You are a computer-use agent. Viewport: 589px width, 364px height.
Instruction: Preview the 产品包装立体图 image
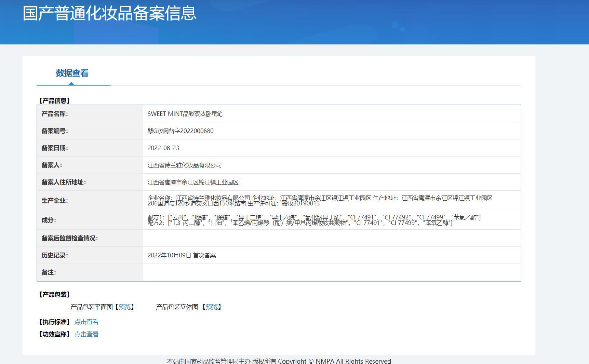click(212, 307)
